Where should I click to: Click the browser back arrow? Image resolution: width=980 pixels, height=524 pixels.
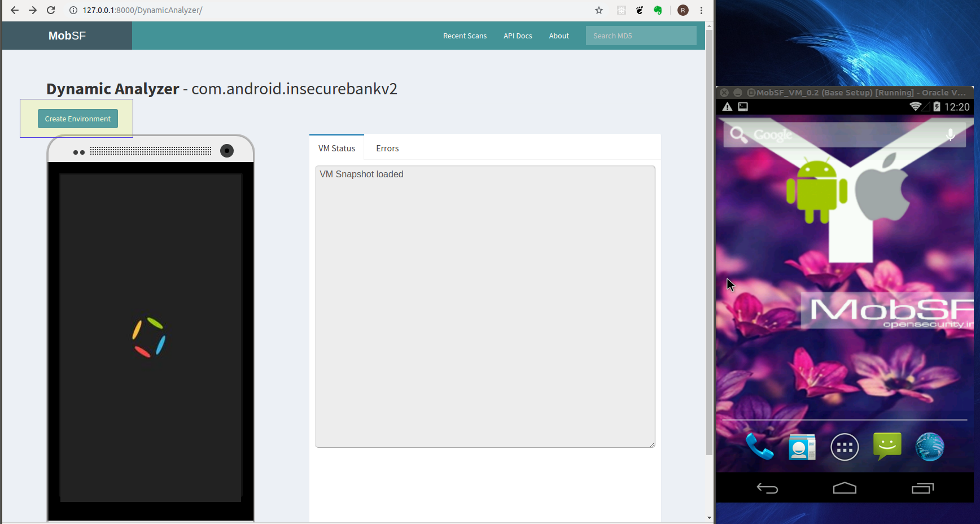coord(15,10)
